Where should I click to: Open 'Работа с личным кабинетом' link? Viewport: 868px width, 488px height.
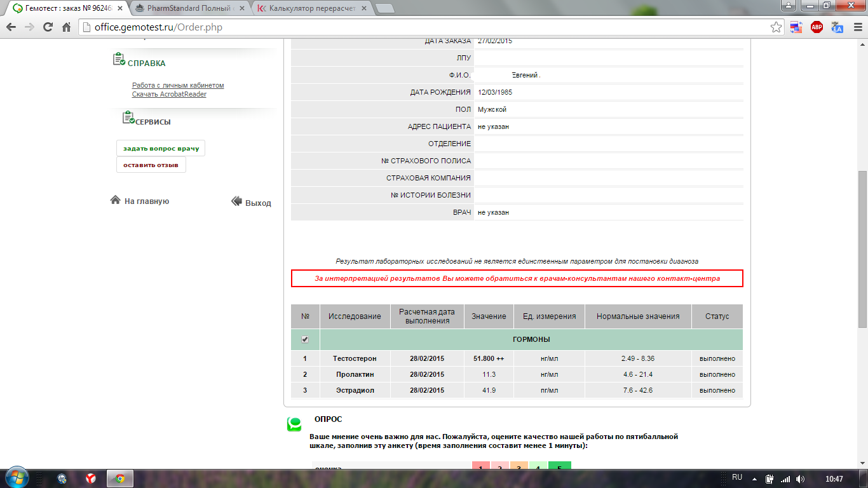[x=178, y=85]
